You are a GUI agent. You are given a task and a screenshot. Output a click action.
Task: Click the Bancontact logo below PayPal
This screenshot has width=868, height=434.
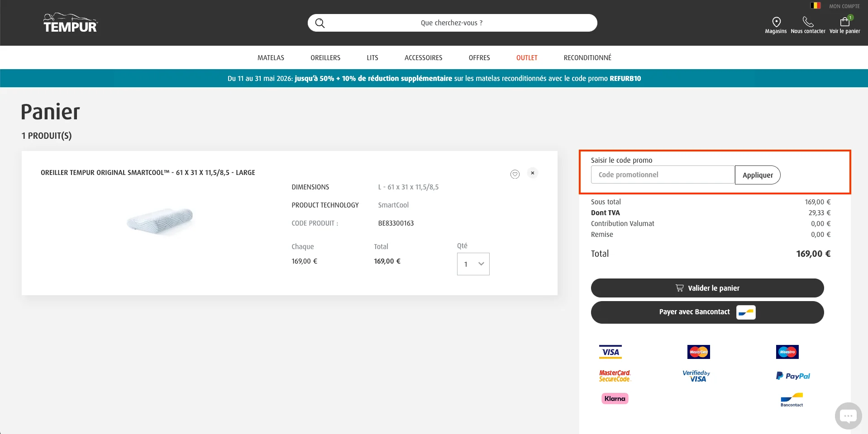point(792,400)
